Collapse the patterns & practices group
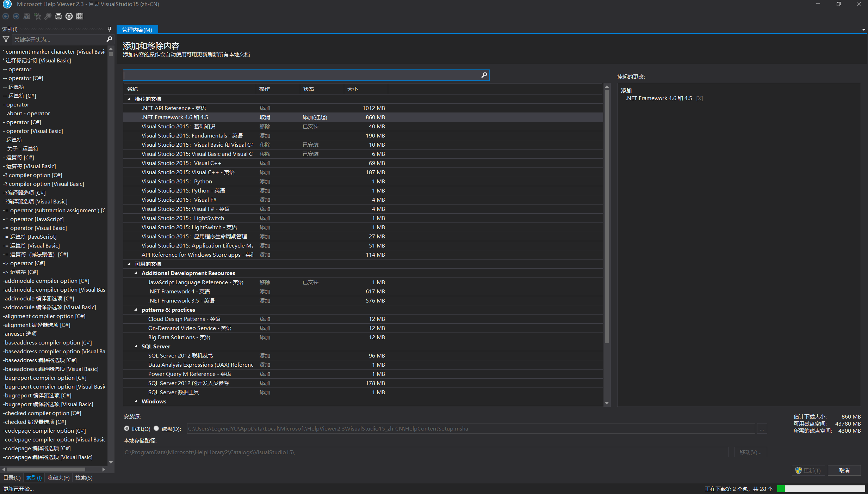The height and width of the screenshot is (494, 868). click(136, 310)
